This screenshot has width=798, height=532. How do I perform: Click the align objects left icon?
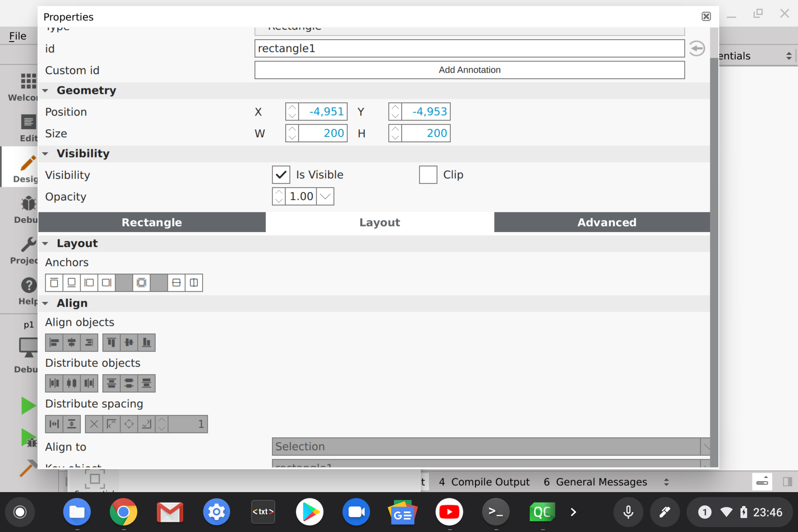[54, 342]
